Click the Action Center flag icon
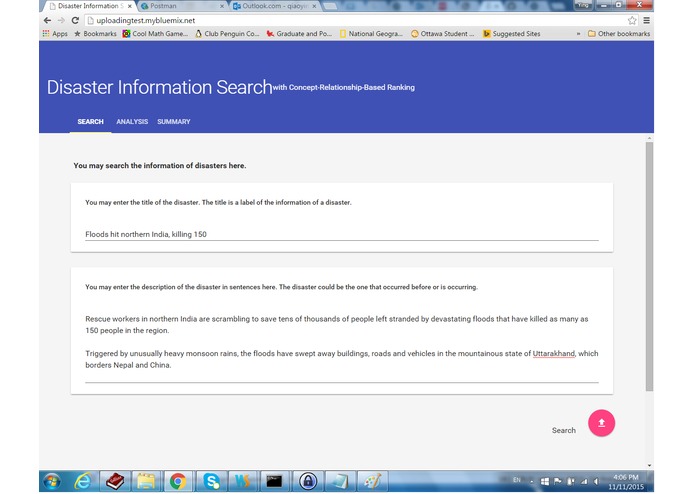This screenshot has width=695, height=494. (x=558, y=482)
